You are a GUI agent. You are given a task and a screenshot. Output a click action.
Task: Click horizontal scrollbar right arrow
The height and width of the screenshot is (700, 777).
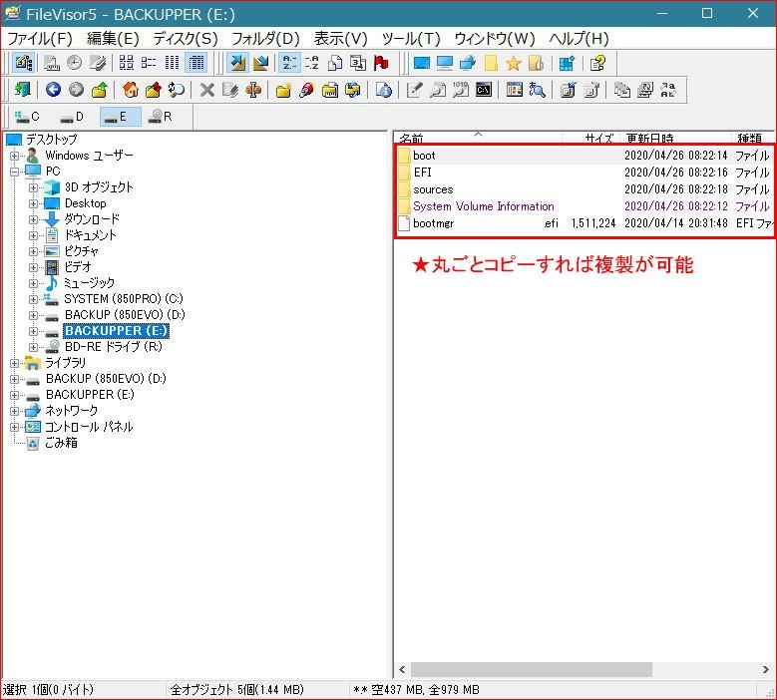(766, 670)
